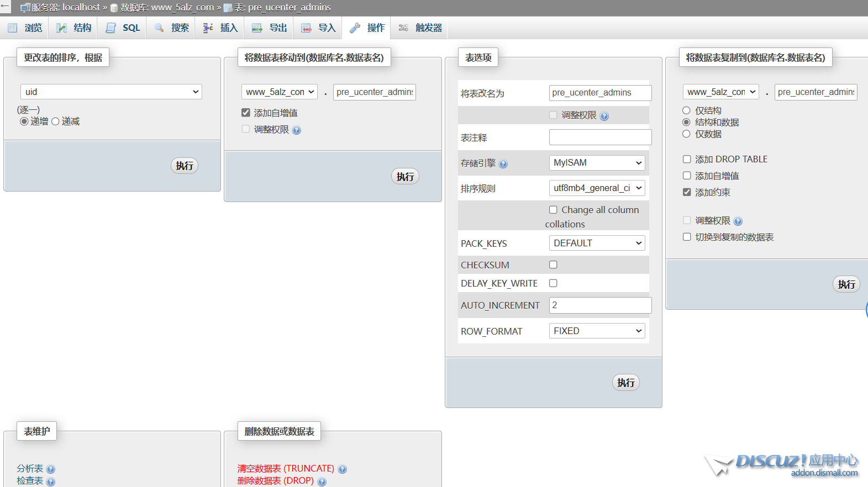This screenshot has height=487, width=868.
Task: Click the AUTO_INCREMENT value field
Action: click(x=600, y=305)
